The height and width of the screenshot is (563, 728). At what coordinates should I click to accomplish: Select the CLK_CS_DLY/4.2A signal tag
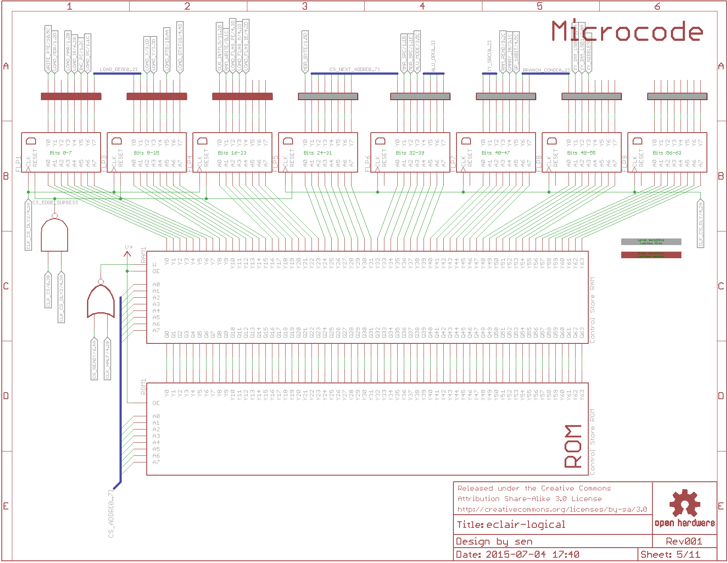pyautogui.click(x=700, y=224)
